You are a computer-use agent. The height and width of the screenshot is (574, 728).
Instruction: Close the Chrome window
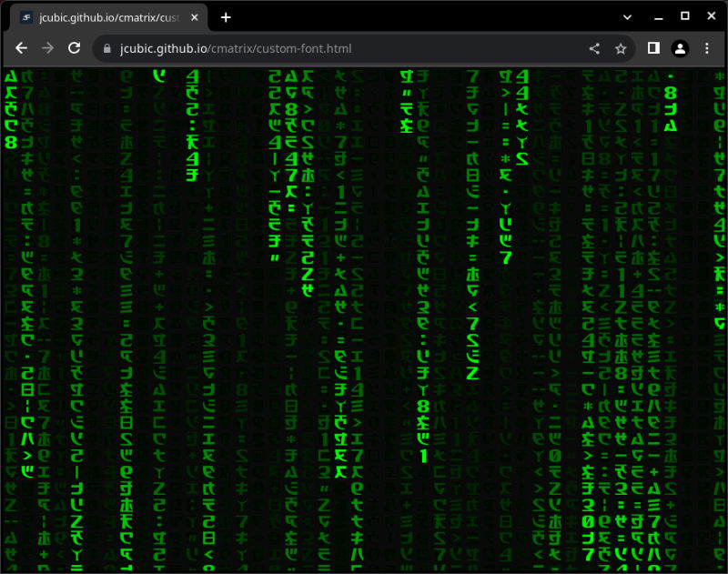712,16
